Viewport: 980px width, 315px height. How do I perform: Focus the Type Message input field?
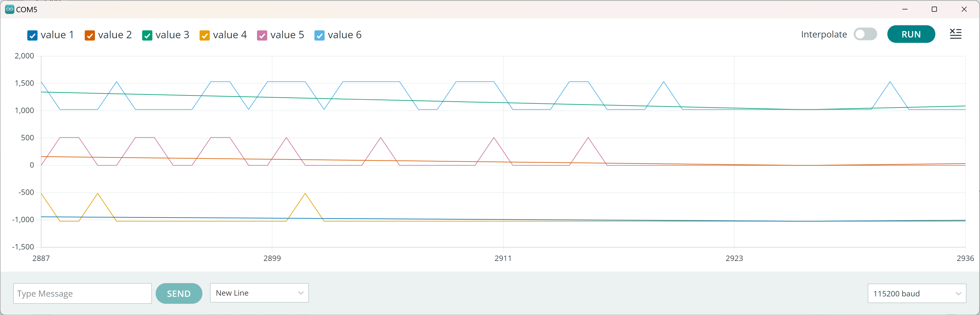(82, 293)
